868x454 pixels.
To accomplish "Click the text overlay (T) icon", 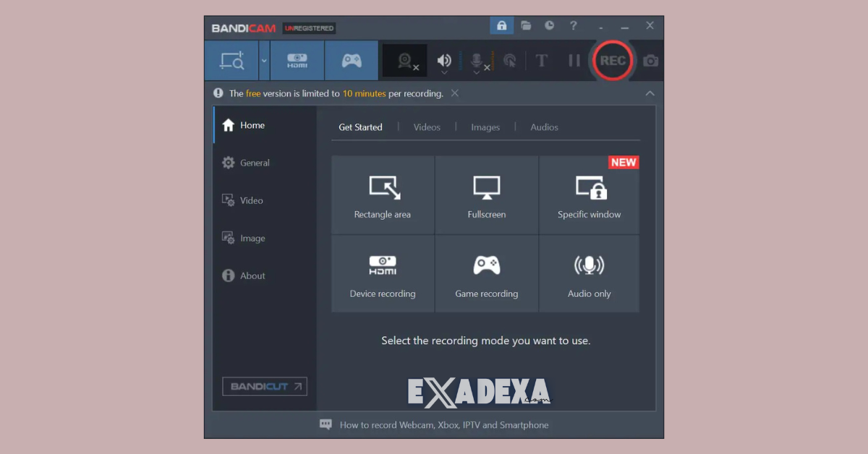I will [542, 61].
